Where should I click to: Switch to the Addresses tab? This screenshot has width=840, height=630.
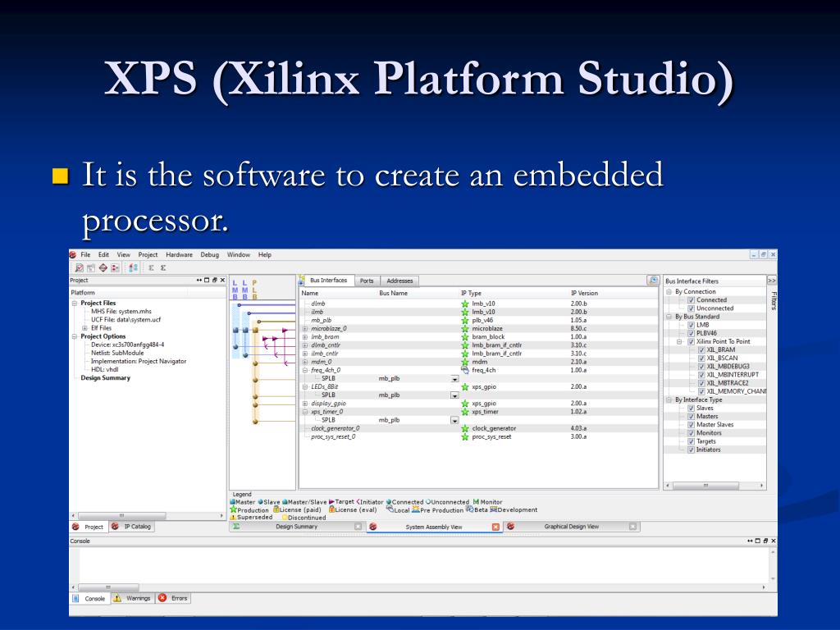pyautogui.click(x=399, y=281)
